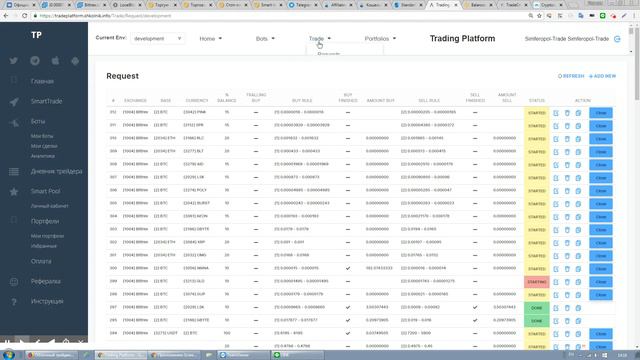Click the STARTING status of row 299
The image size is (640, 360).
[537, 282]
